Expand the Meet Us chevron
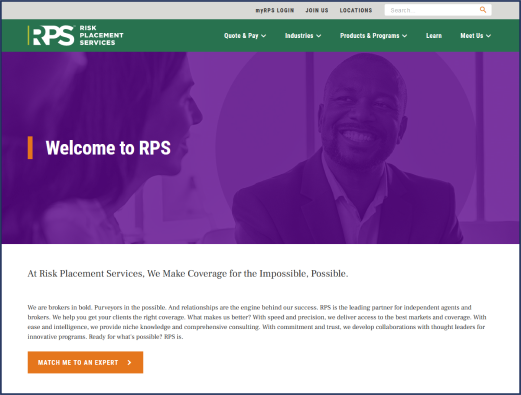Viewport: 521px width, 395px height. tap(488, 36)
